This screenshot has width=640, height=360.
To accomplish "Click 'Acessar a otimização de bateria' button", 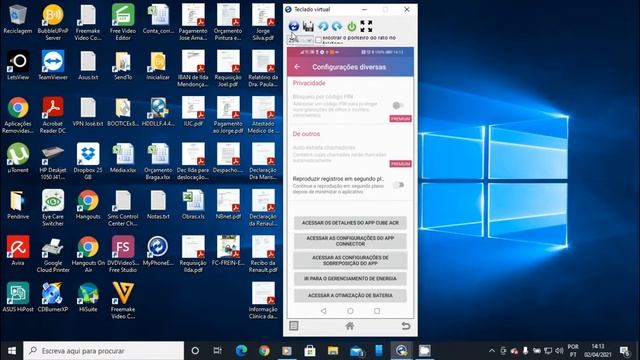I will [350, 295].
